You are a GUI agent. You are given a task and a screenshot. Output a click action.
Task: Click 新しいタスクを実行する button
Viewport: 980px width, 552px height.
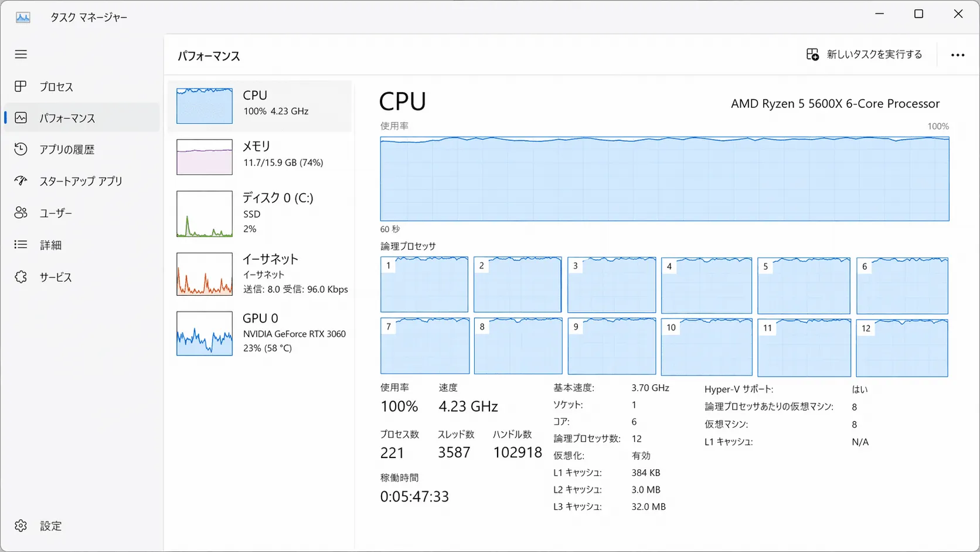[x=864, y=54]
